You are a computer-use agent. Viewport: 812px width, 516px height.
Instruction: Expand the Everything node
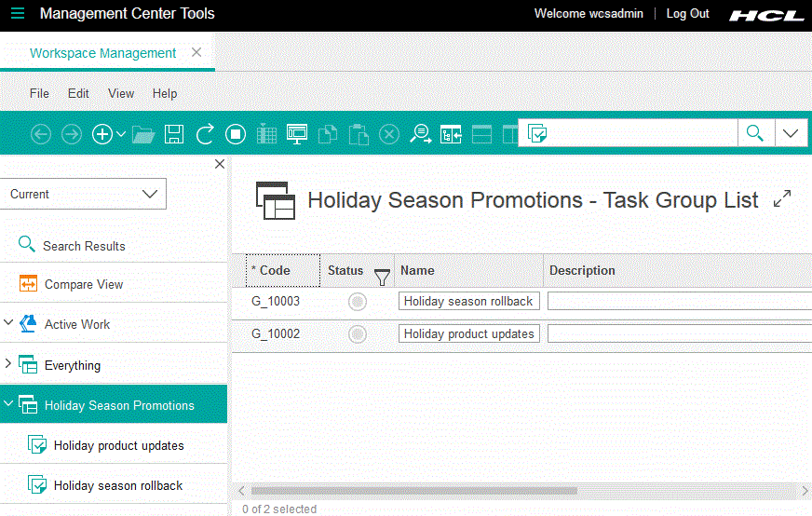[x=8, y=363]
